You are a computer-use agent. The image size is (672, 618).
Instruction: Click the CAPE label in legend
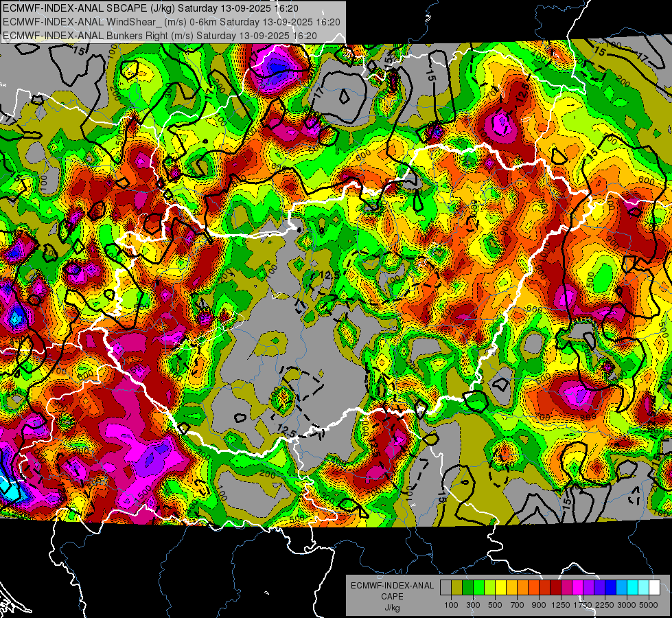pyautogui.click(x=392, y=596)
